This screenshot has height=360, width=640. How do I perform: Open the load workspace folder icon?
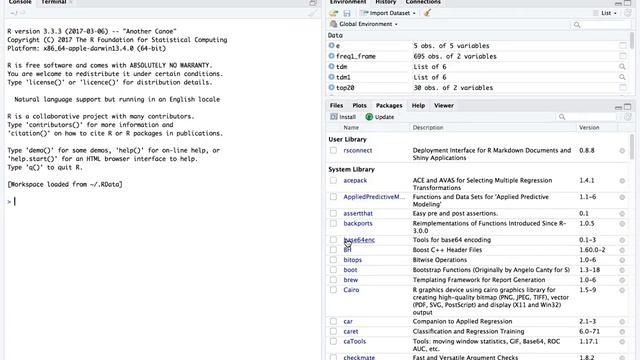(334, 13)
